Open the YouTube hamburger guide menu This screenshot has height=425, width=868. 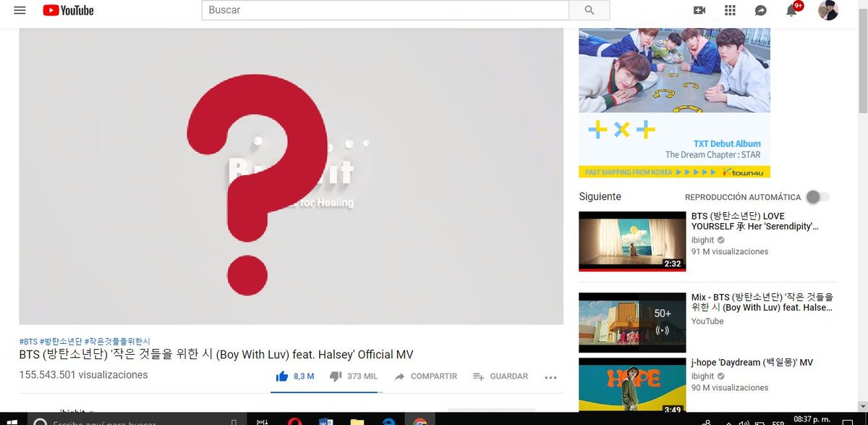[x=20, y=10]
